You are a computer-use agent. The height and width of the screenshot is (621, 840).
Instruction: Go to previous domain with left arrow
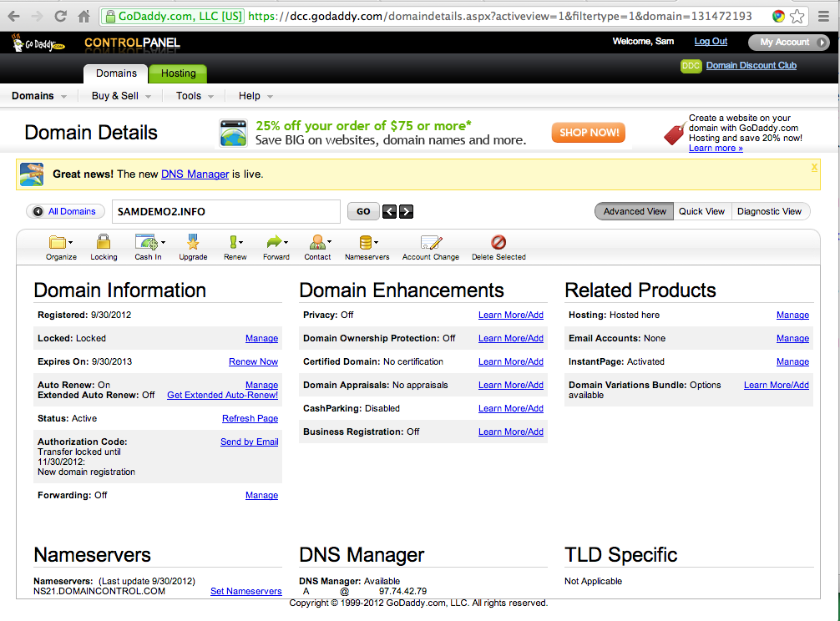[x=389, y=211]
